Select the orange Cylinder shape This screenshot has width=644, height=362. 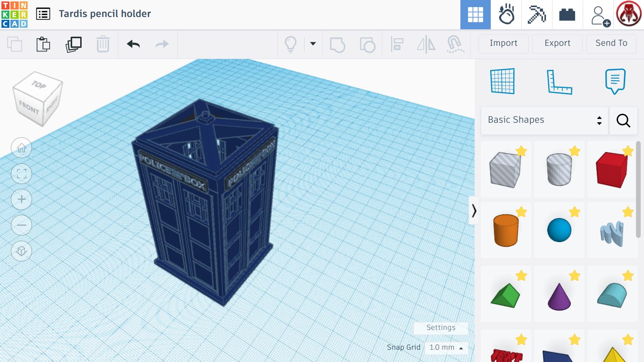(506, 230)
